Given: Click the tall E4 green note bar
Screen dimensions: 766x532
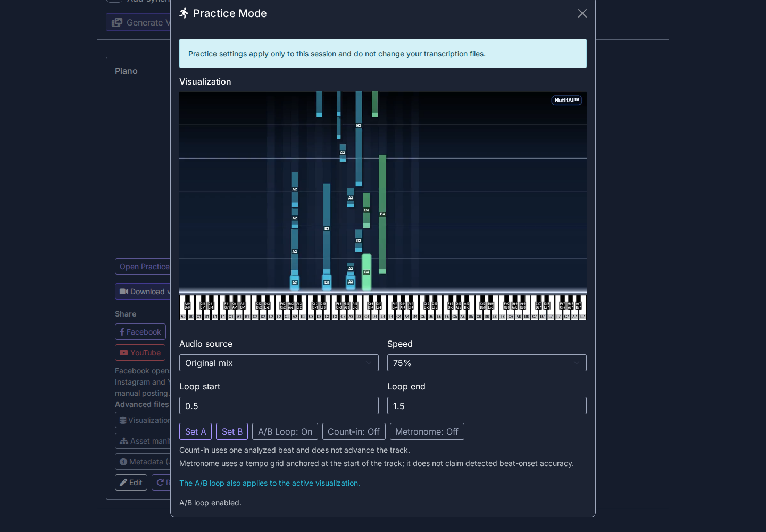Looking at the screenshot, I should tap(382, 214).
